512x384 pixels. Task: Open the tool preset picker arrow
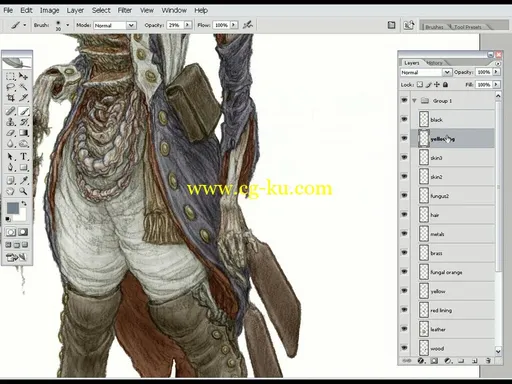(25, 25)
